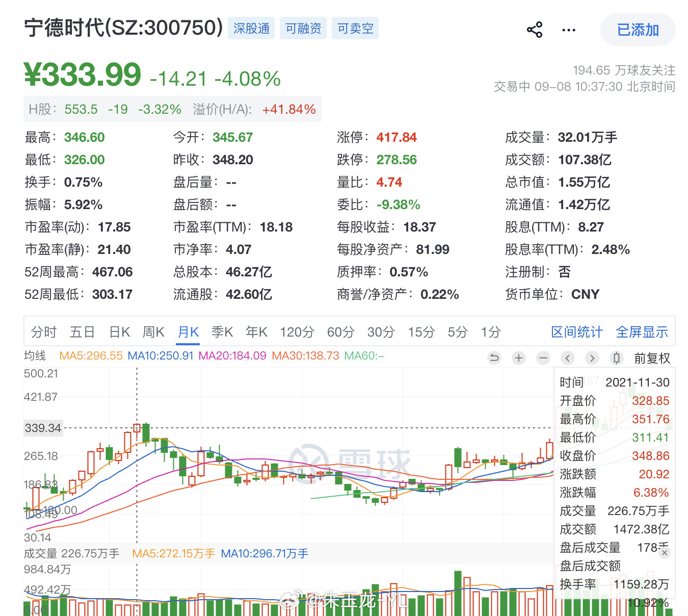Click the MA10:250.91 moving average label
Image resolution: width=688 pixels, height=616 pixels.
point(161,355)
